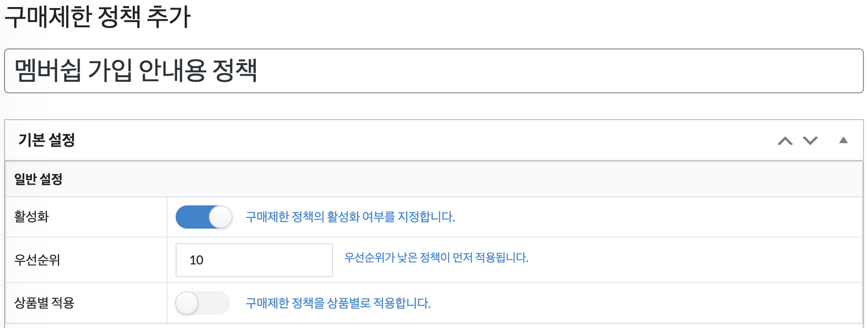Click the value 10 in the priority box
This screenshot has width=868, height=328.
pyautogui.click(x=196, y=260)
